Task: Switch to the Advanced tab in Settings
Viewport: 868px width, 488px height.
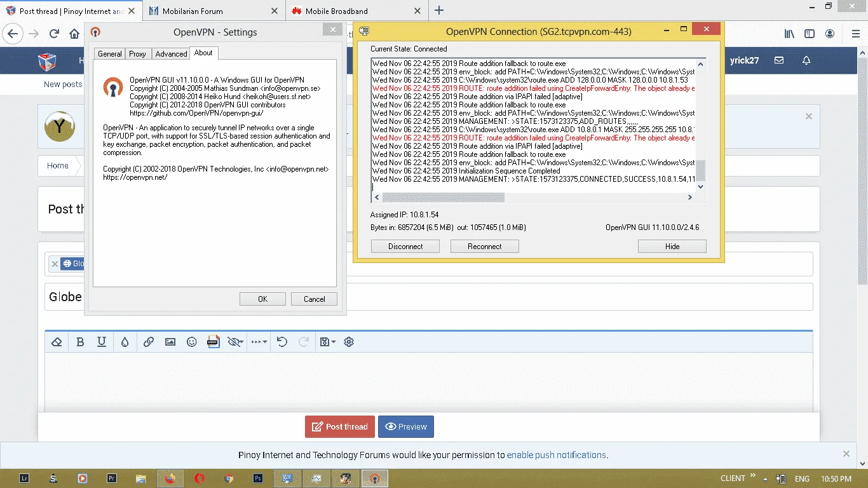Action: (x=171, y=54)
